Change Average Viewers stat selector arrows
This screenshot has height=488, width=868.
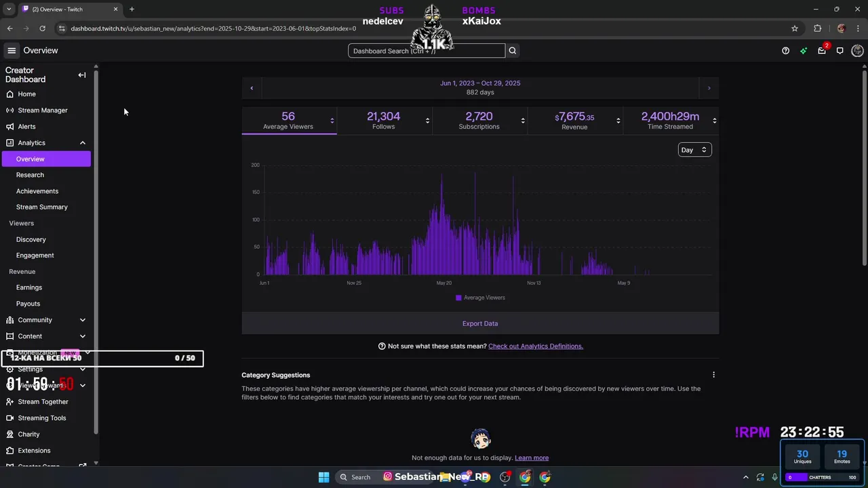[332, 121]
